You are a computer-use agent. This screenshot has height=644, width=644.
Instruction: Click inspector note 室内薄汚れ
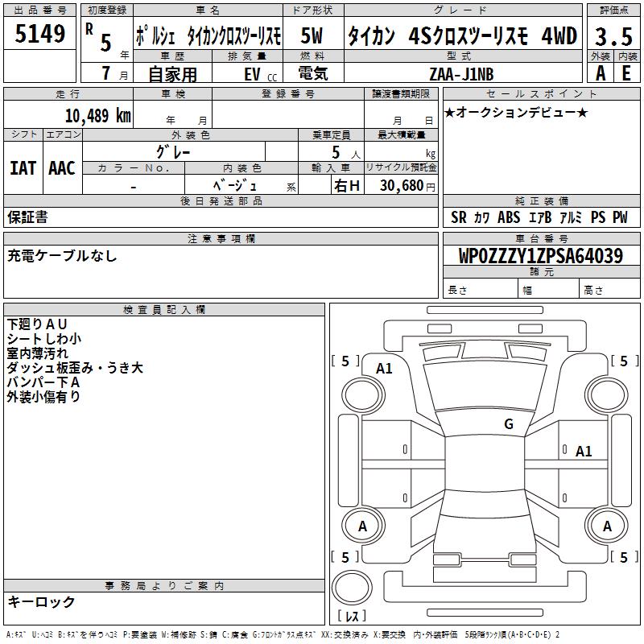click(x=37, y=353)
